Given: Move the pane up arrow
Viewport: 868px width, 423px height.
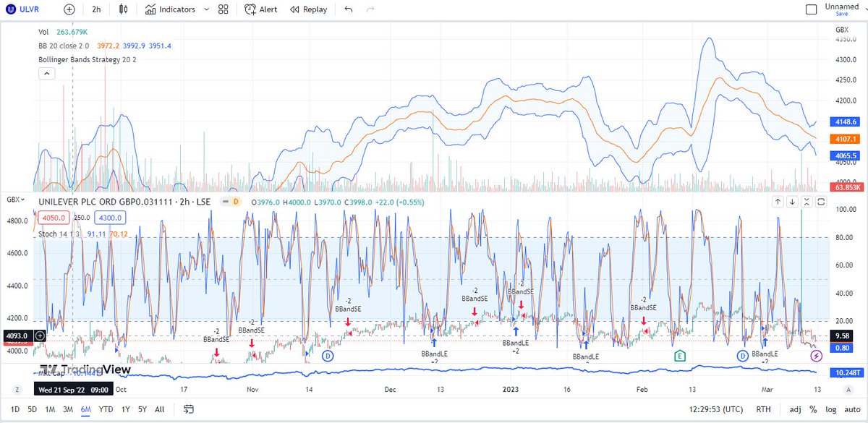Looking at the screenshot, I should 778,202.
